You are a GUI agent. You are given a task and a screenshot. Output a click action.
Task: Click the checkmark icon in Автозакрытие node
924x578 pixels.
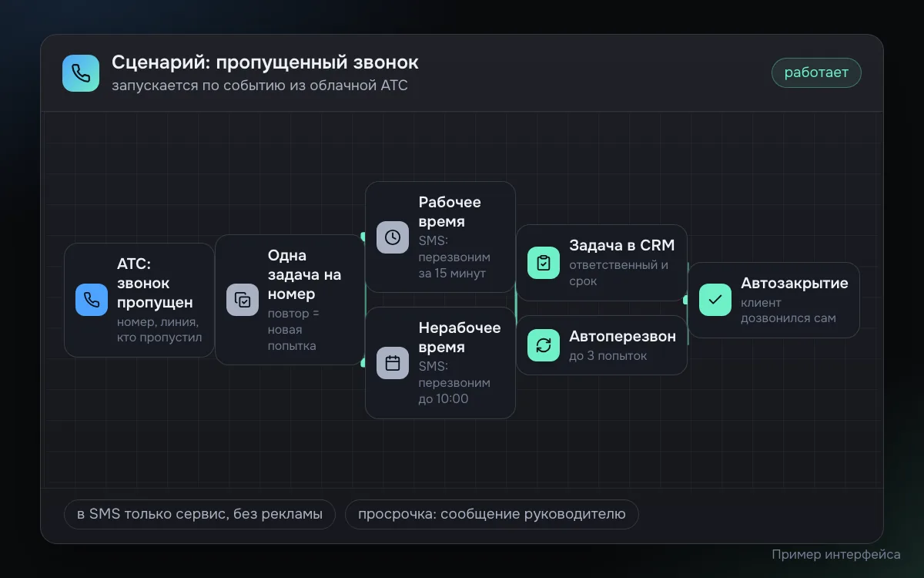point(715,300)
